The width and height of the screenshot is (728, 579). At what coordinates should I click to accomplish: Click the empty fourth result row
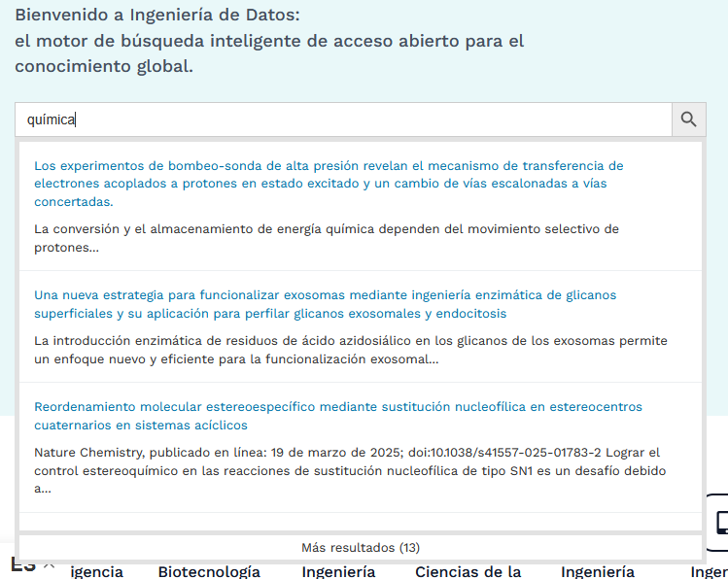coord(360,522)
